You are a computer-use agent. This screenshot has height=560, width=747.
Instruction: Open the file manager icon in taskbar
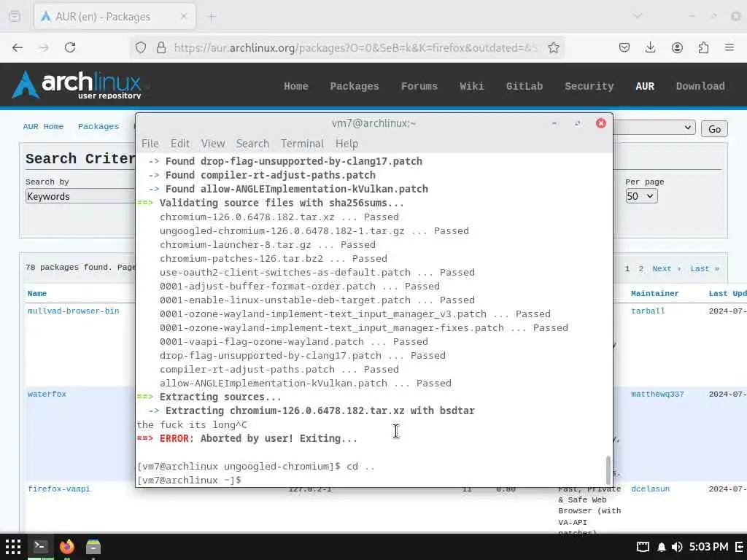point(93,547)
